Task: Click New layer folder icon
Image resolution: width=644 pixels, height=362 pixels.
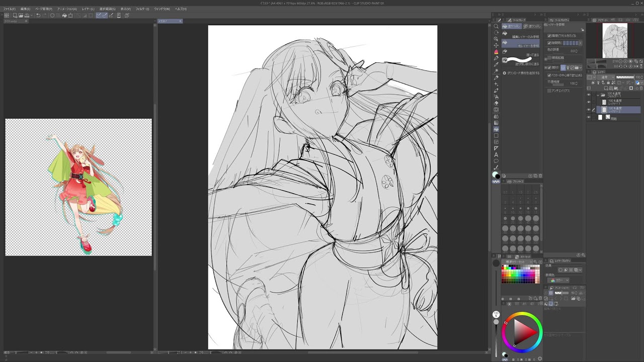Action: [x=616, y=88]
